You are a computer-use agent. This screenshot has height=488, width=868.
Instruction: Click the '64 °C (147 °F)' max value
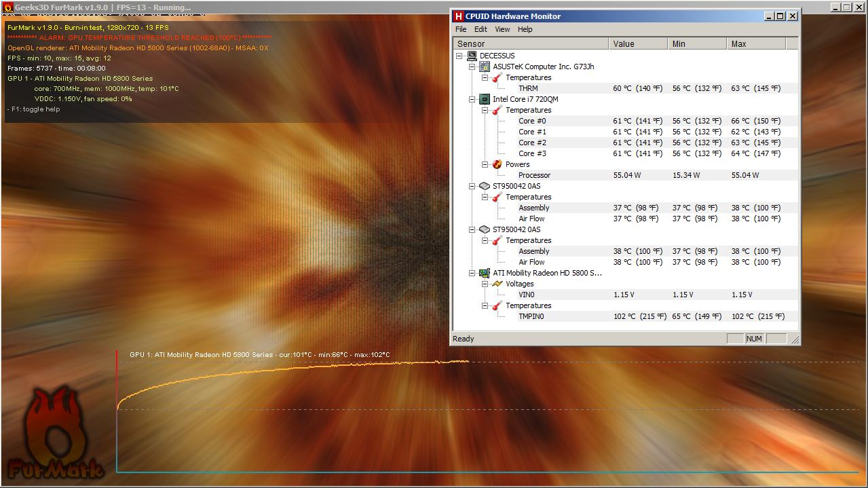755,153
